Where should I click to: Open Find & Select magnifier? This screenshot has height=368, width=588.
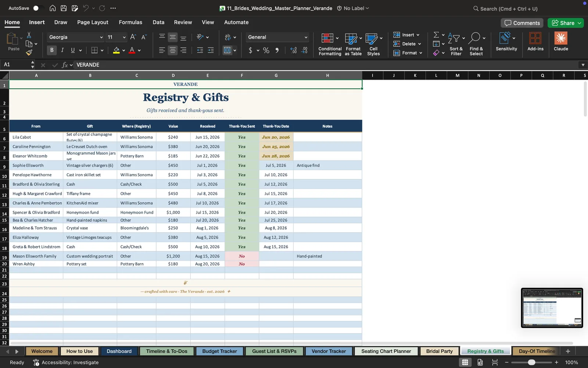coord(474,38)
